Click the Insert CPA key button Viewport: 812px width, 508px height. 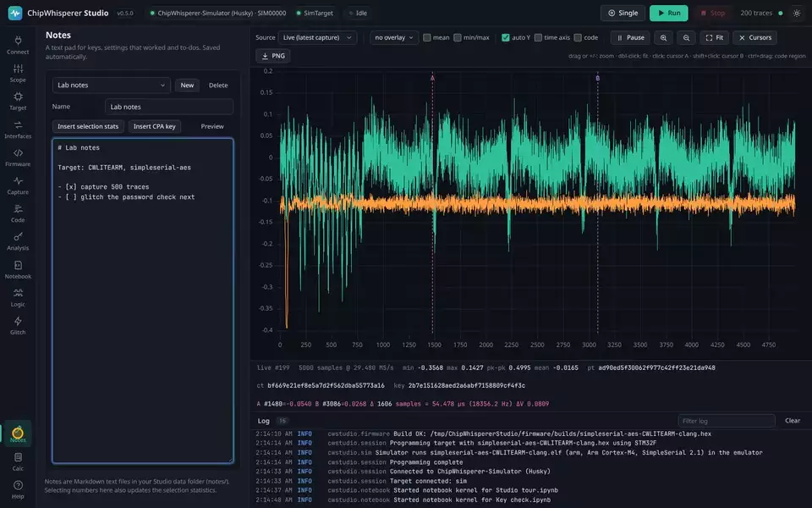pyautogui.click(x=154, y=126)
